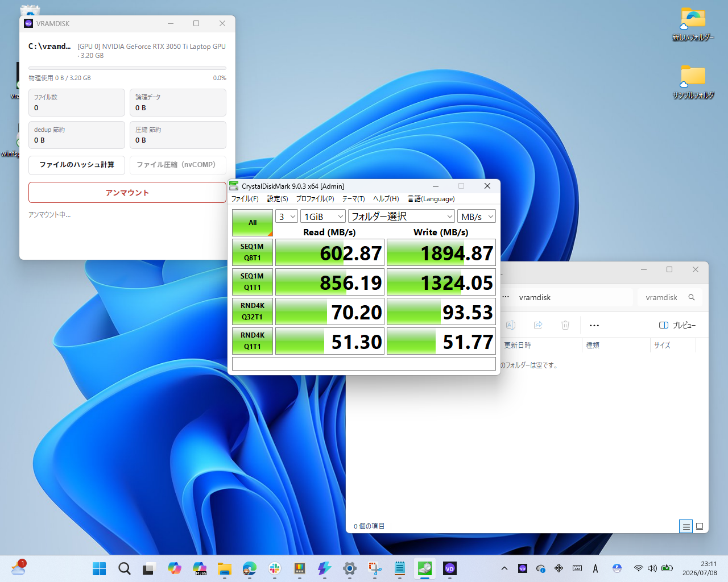Click the search magnifier icon in Explorer
Screen dimensions: 728x582
[x=692, y=297]
